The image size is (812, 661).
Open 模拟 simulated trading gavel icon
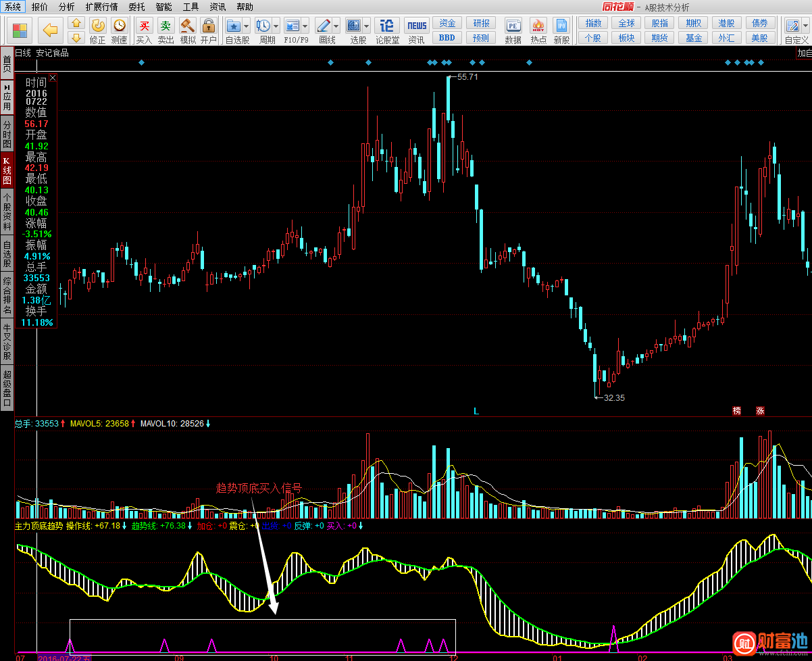click(x=188, y=26)
